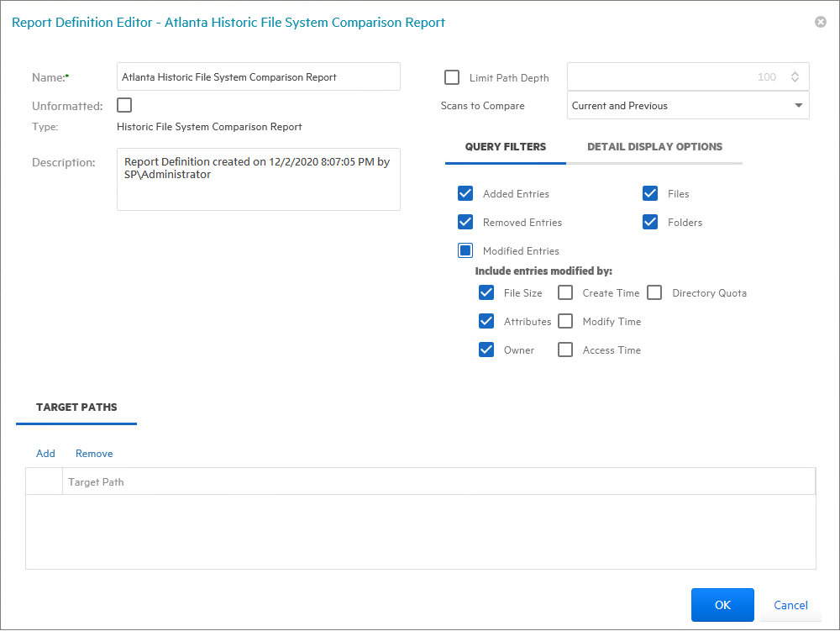Check the Directory Quota option

point(655,293)
